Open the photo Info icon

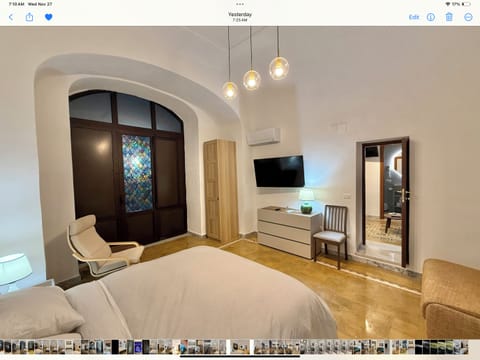[x=431, y=17]
